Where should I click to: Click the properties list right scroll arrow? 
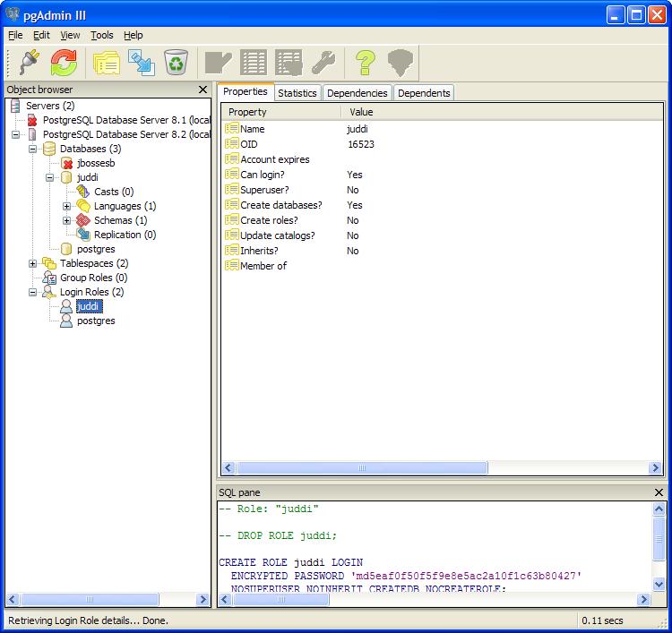click(655, 467)
